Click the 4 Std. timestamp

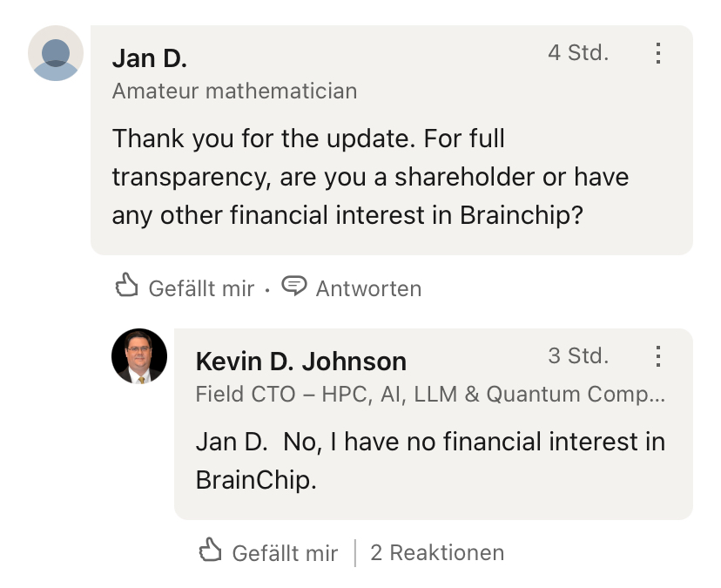tap(578, 52)
